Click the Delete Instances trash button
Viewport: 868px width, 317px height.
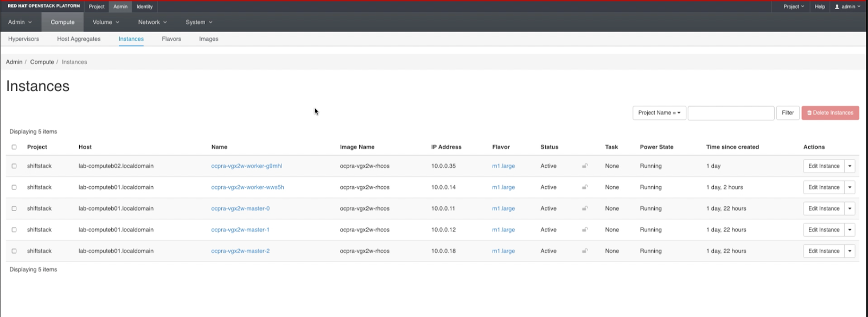pos(830,113)
